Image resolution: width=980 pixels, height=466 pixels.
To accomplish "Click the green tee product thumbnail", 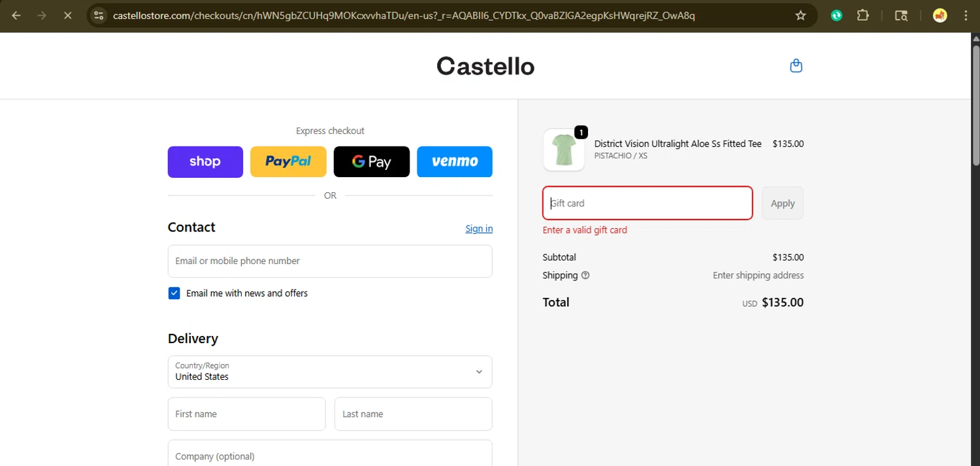I will 564,150.
